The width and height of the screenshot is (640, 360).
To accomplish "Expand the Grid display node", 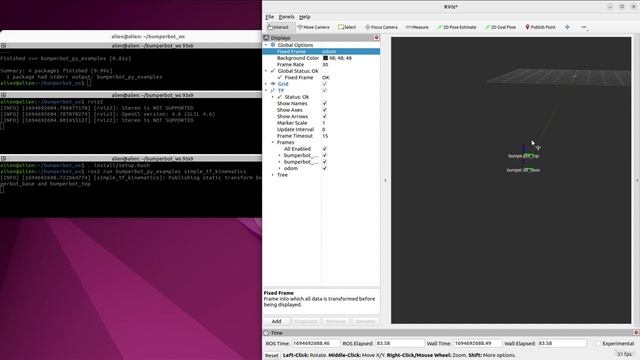I will click(266, 84).
